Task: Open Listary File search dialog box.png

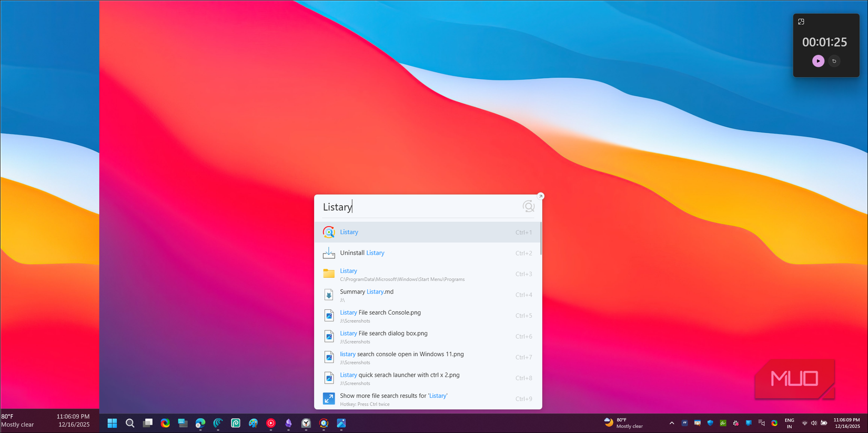Action: [427, 337]
